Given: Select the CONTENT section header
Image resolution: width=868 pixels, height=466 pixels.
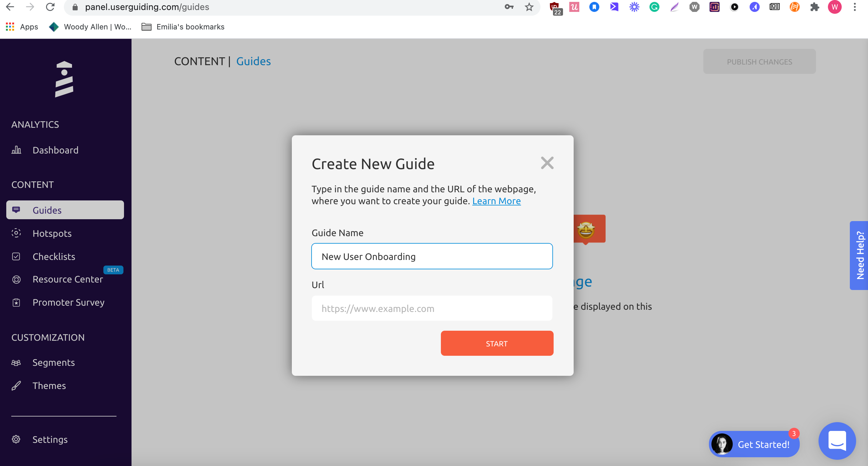Looking at the screenshot, I should [x=32, y=184].
